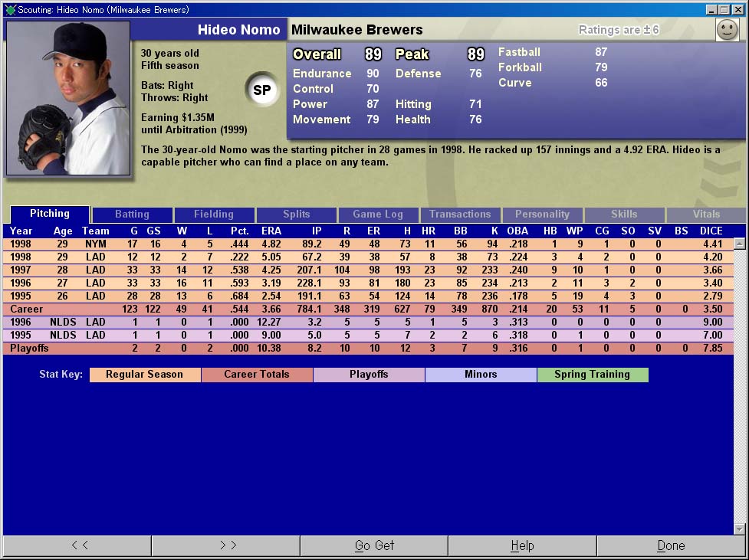Click the Regular Season stat key swatch
Image resolution: width=749 pixels, height=560 pixels.
click(x=145, y=375)
